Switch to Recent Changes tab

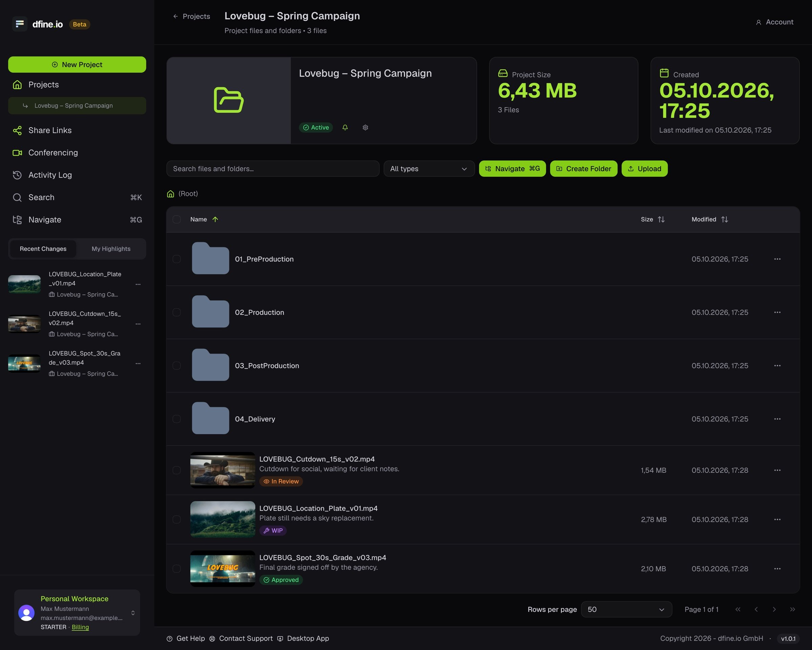(x=43, y=249)
